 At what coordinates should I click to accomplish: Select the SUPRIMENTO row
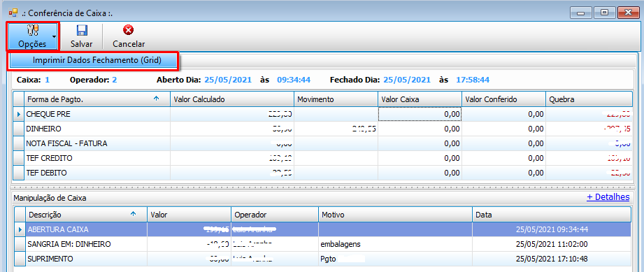[322, 259]
